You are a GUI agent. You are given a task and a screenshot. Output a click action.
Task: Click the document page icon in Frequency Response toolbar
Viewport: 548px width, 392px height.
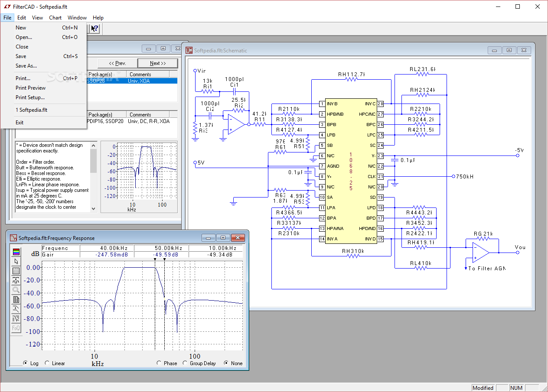(x=16, y=299)
